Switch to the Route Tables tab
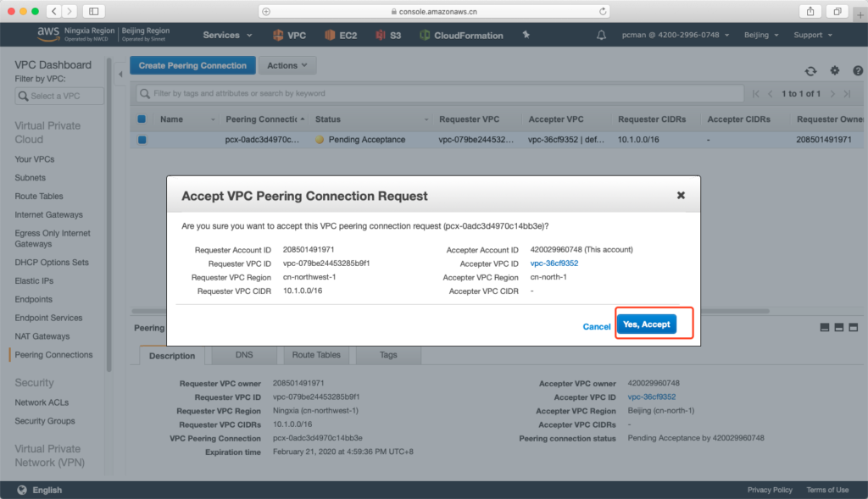Screen dimensions: 868x499 tap(315, 356)
